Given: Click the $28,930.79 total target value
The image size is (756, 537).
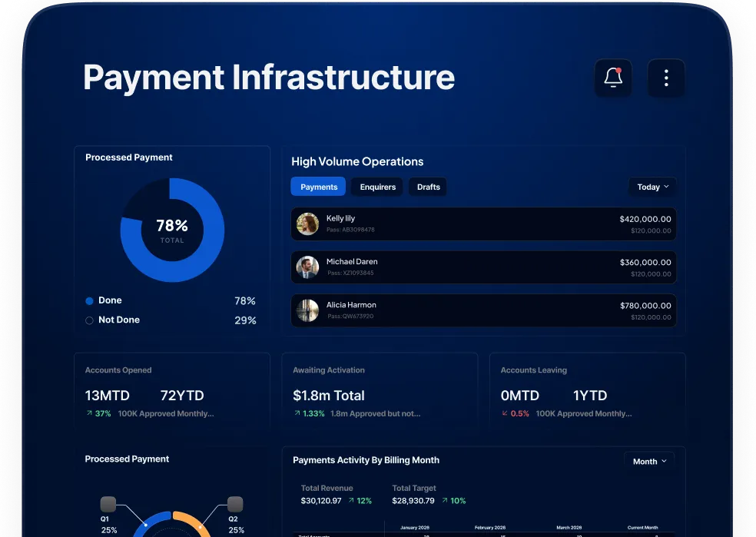Looking at the screenshot, I should pyautogui.click(x=413, y=501).
